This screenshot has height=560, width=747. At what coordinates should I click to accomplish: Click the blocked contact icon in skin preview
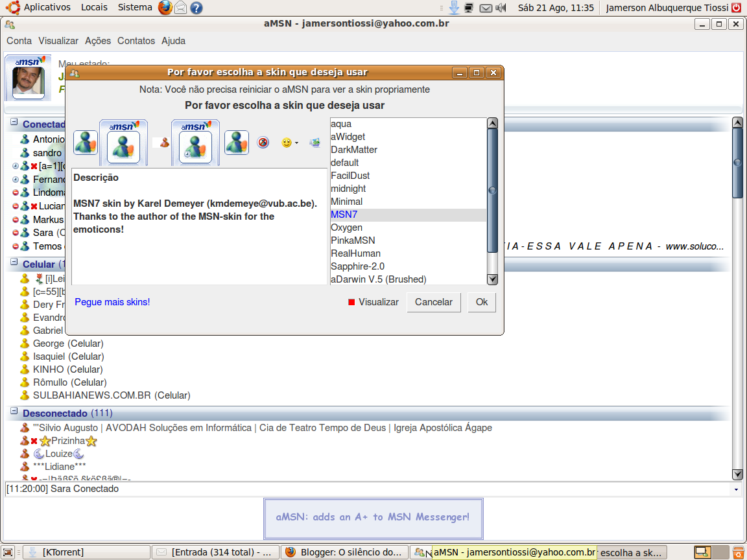click(263, 142)
